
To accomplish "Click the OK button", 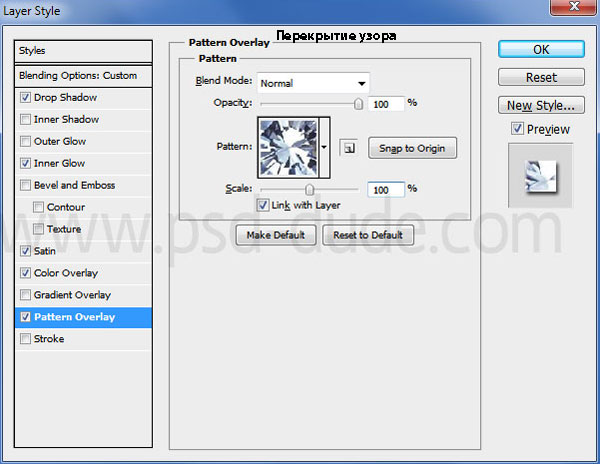I will coord(540,49).
